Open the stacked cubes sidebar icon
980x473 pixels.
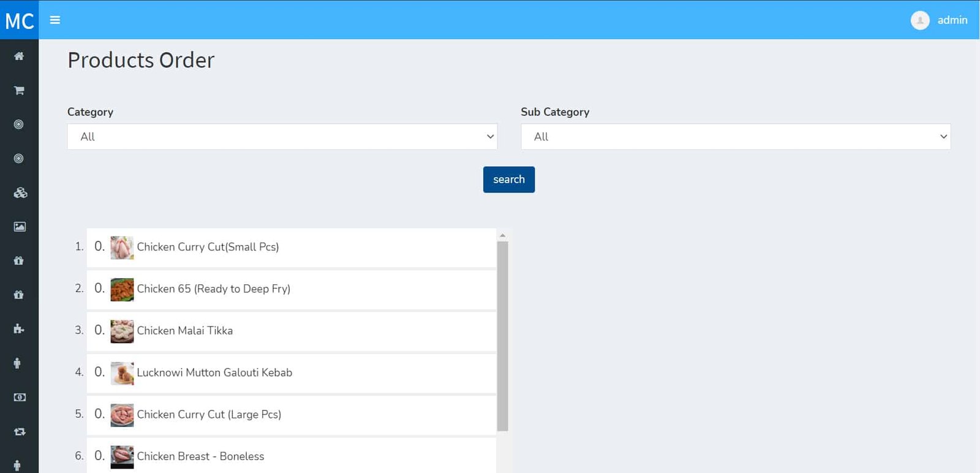(20, 193)
